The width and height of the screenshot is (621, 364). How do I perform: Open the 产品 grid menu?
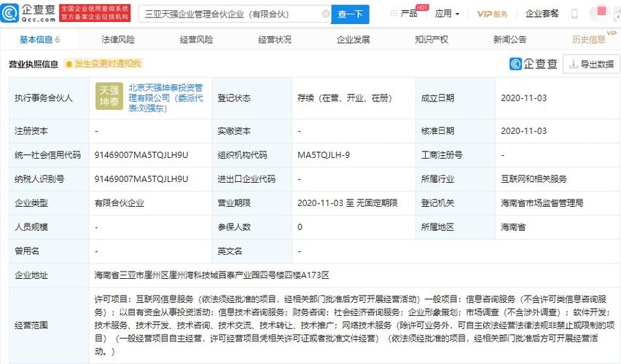404,14
